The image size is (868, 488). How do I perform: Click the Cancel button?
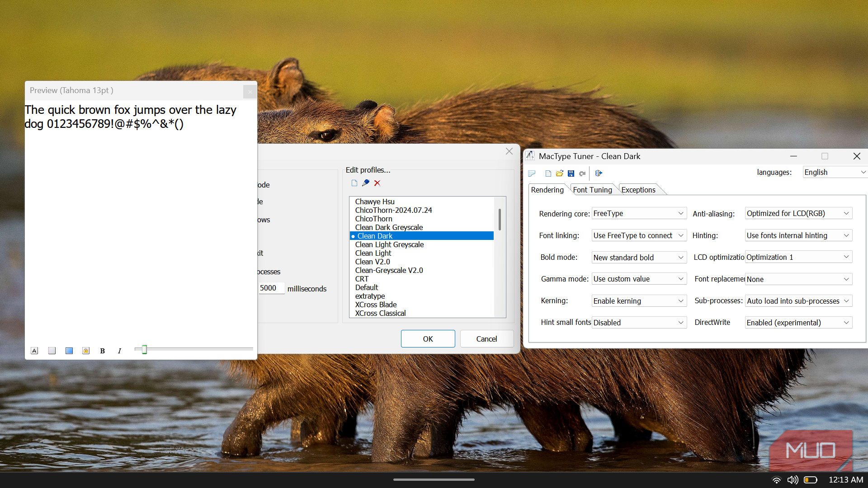[x=486, y=339]
